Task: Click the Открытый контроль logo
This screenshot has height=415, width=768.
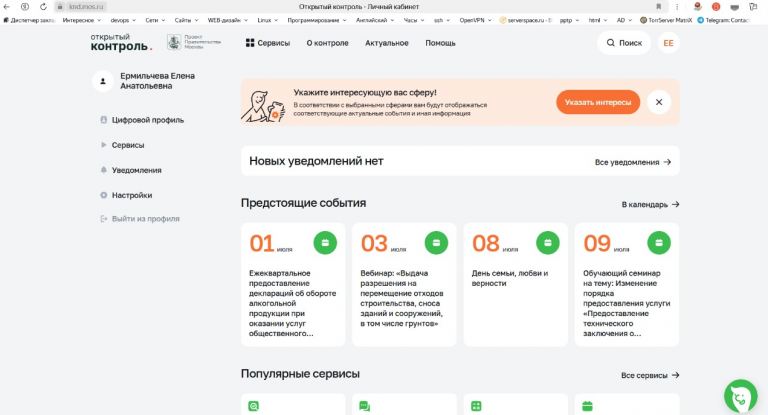Action: point(121,43)
